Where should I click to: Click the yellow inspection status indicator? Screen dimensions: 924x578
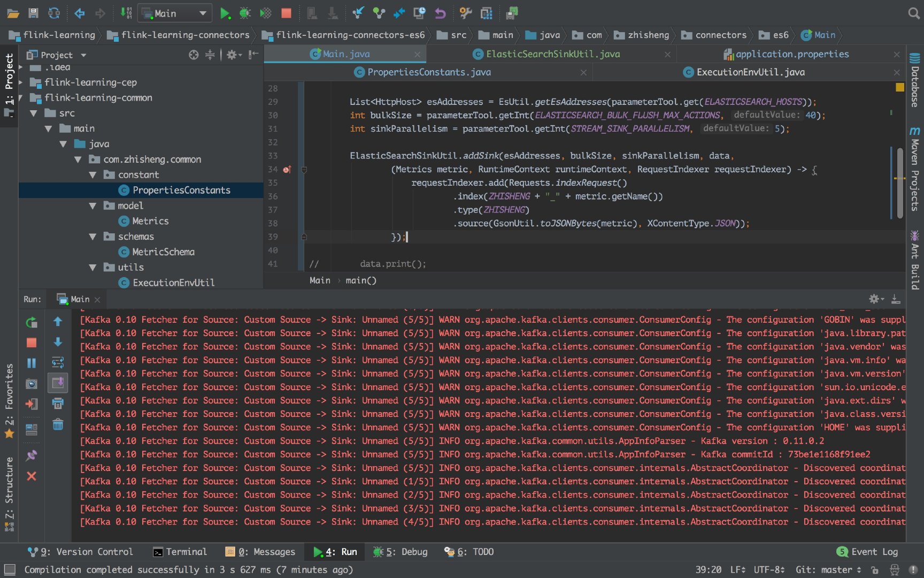(x=899, y=87)
